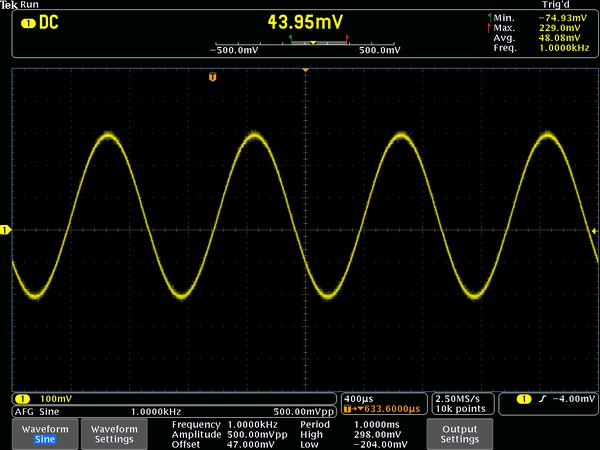
Task: Click the orange expansion point triangle at top
Action: tap(305, 69)
